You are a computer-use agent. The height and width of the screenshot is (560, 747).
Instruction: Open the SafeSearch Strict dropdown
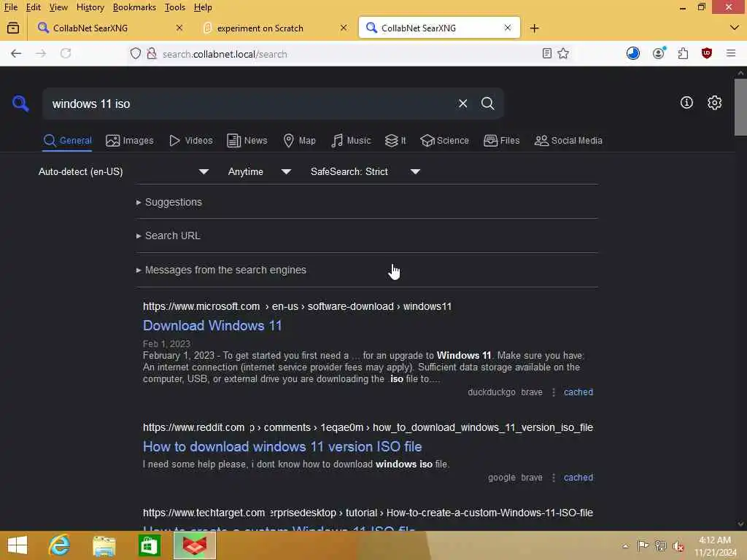tap(365, 171)
